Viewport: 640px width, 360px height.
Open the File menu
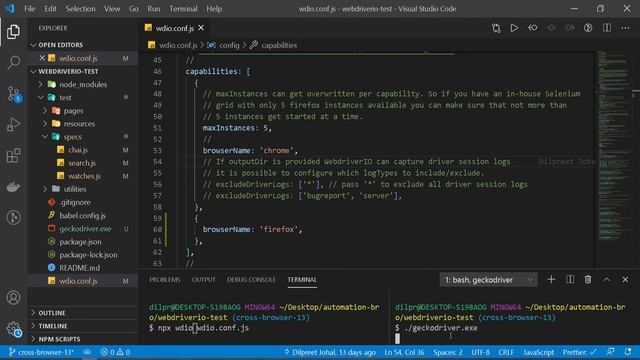click(29, 9)
